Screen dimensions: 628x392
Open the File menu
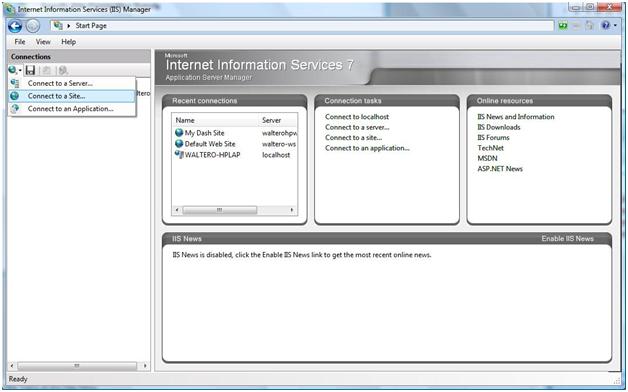tap(20, 42)
